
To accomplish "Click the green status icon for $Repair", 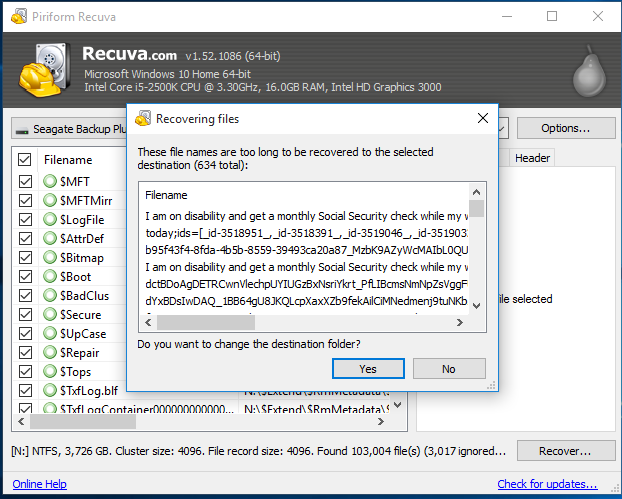I will (50, 352).
